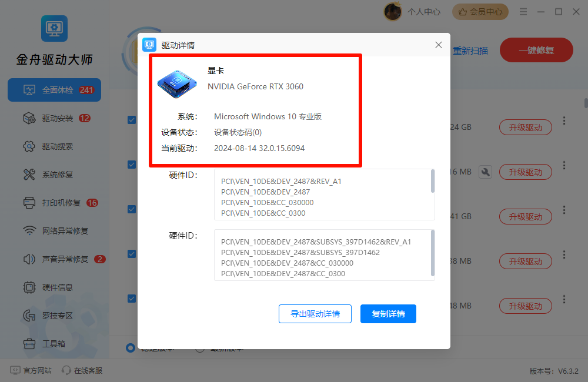Click 升级驱动 in the 16 MB row
The height and width of the screenshot is (382, 588).
[x=525, y=172]
